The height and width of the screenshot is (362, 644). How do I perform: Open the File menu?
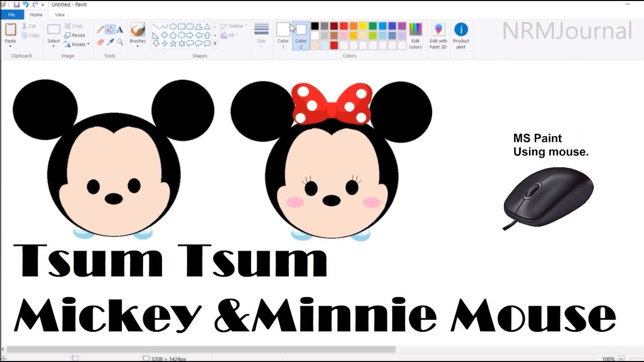coord(12,15)
